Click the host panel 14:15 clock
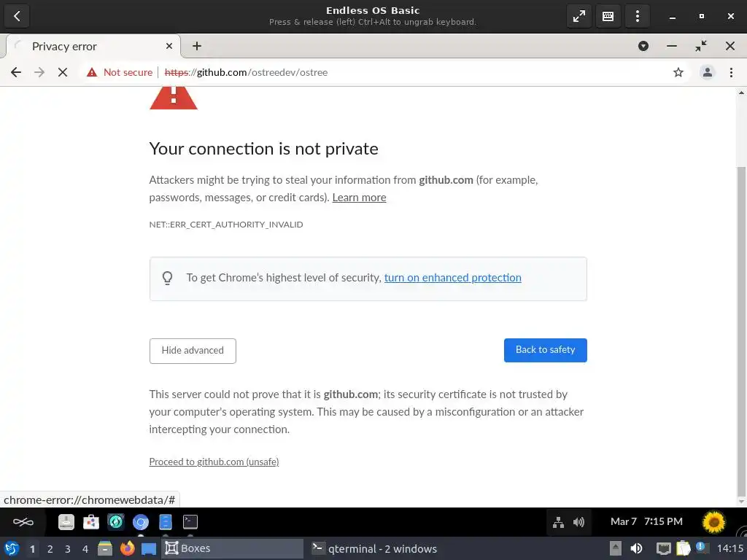The height and width of the screenshot is (560, 747). [x=729, y=549]
